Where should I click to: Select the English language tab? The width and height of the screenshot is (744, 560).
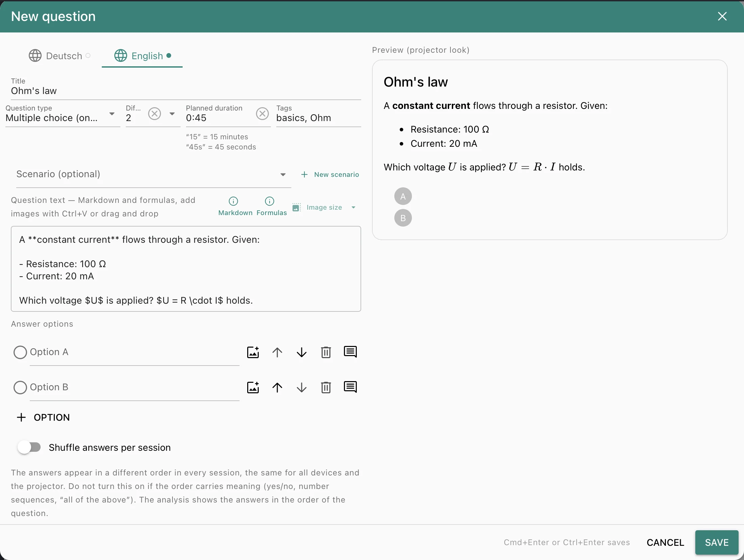coord(142,56)
